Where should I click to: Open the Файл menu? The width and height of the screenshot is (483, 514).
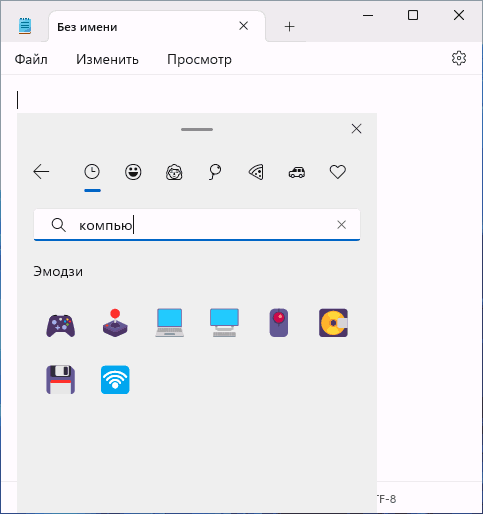tap(31, 59)
